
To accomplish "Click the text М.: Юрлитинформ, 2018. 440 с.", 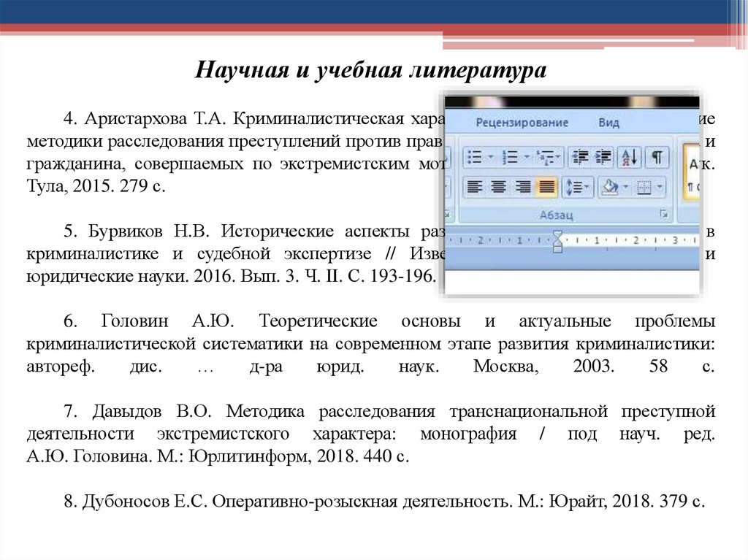I will tap(283, 456).
